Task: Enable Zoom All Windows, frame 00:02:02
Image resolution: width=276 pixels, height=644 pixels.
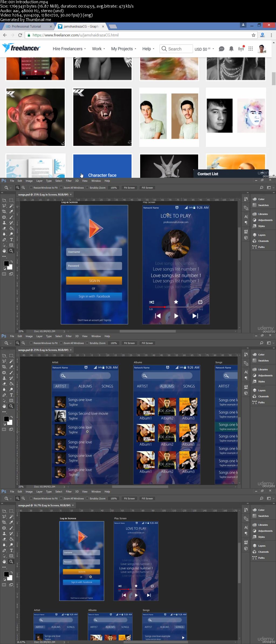Action: coord(61,188)
